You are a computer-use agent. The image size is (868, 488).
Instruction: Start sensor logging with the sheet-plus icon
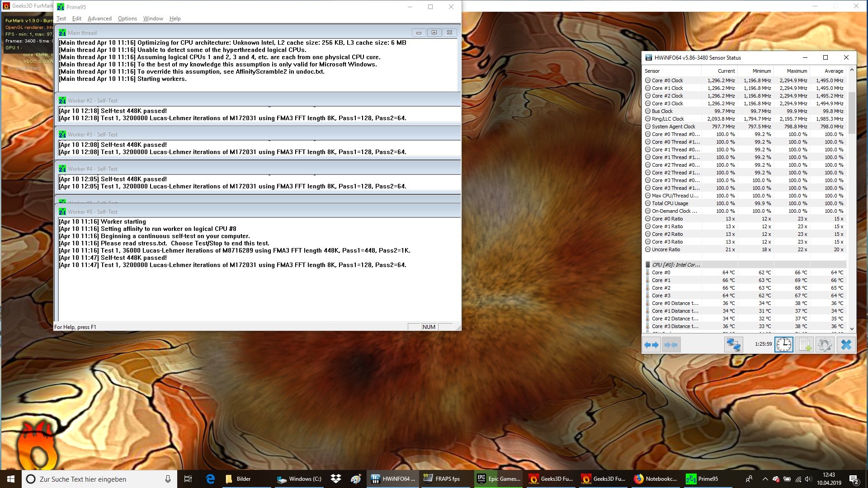[x=804, y=345]
